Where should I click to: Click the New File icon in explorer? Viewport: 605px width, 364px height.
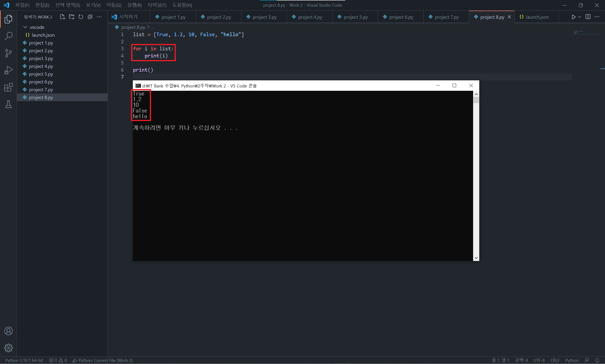pos(62,17)
